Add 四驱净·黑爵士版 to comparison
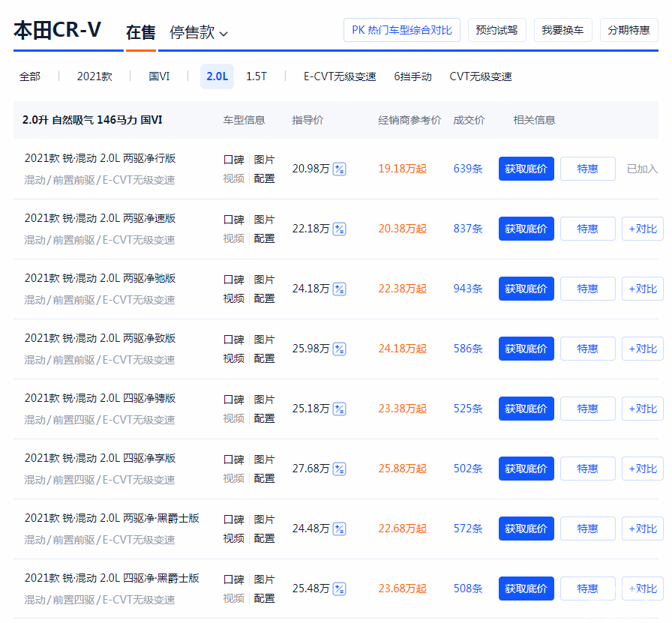The height and width of the screenshot is (623, 672). click(643, 589)
